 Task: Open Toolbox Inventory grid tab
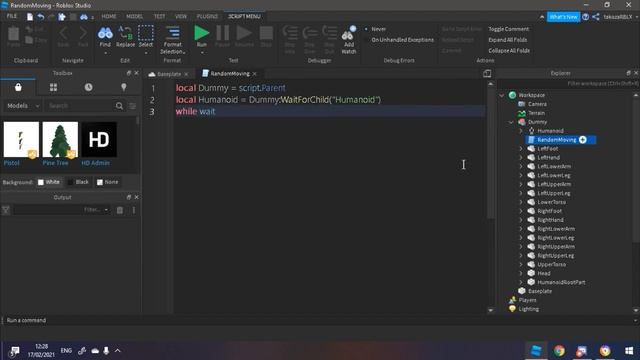click(x=53, y=87)
